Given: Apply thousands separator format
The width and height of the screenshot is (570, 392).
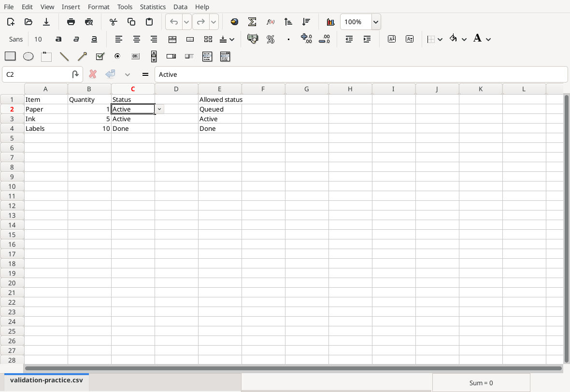Looking at the screenshot, I should pos(288,39).
